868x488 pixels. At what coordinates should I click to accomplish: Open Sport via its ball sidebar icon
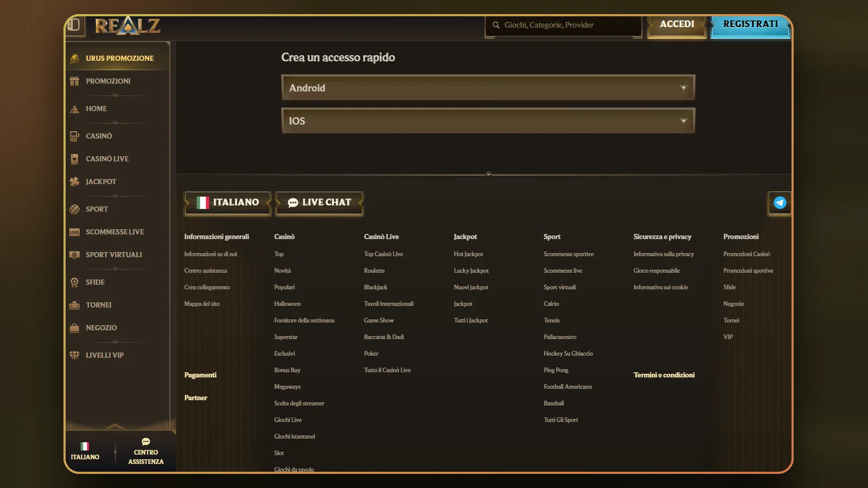[x=74, y=209]
